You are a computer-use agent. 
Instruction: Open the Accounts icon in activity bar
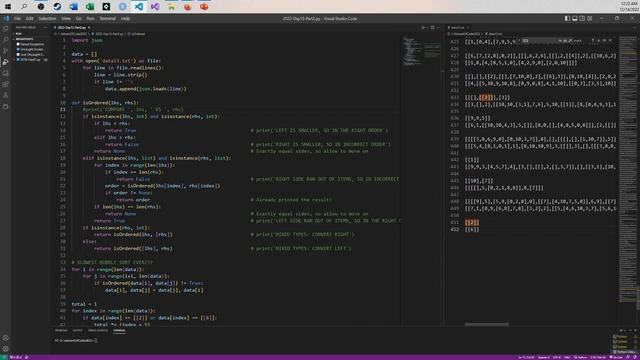(x=5, y=338)
